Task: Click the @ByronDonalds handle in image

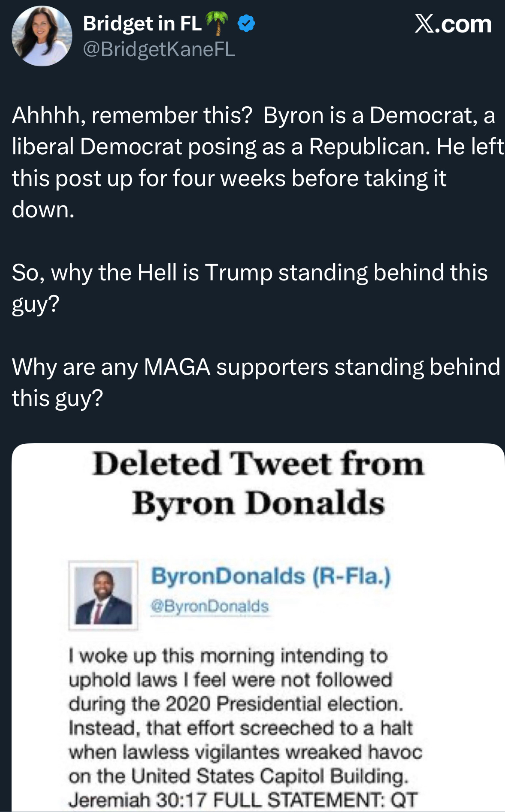Action: coord(209,606)
